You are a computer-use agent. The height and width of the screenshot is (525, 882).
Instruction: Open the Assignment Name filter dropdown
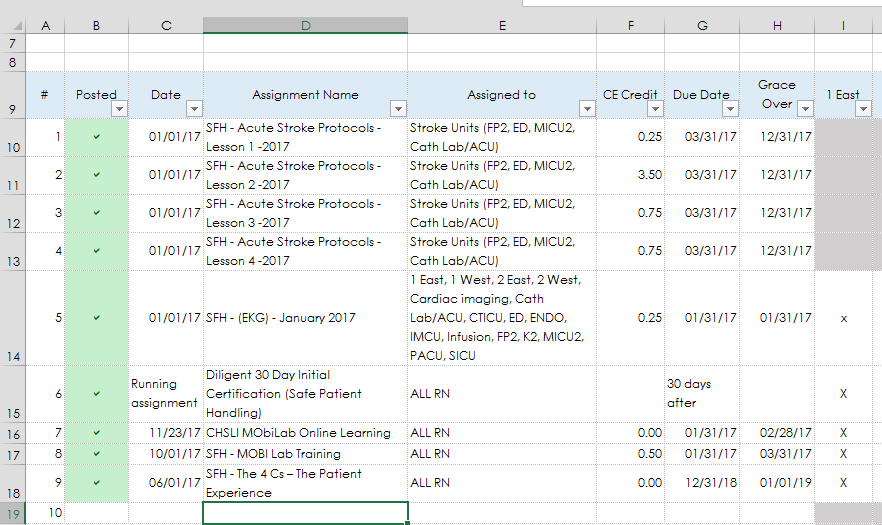(398, 109)
